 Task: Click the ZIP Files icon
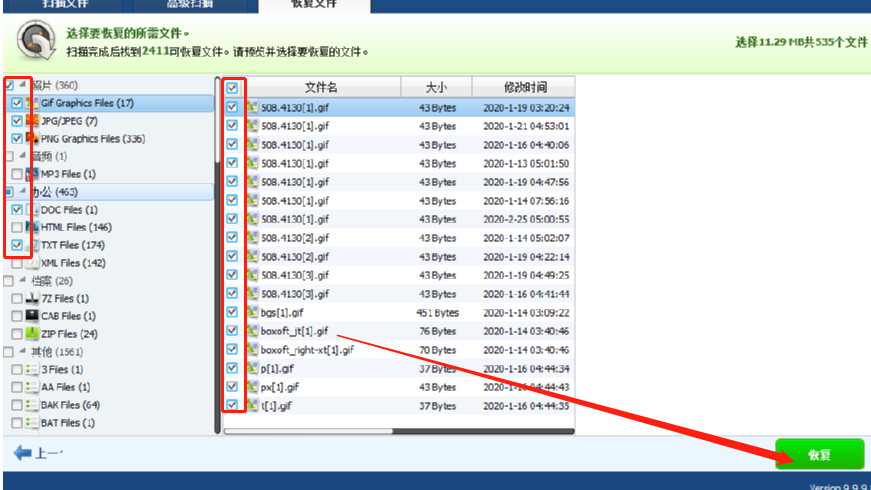(x=32, y=334)
